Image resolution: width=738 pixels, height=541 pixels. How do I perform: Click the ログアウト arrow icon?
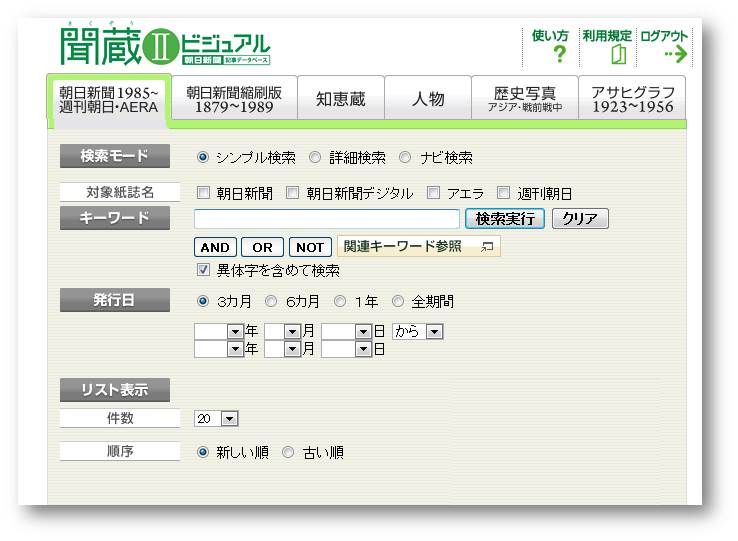[676, 55]
